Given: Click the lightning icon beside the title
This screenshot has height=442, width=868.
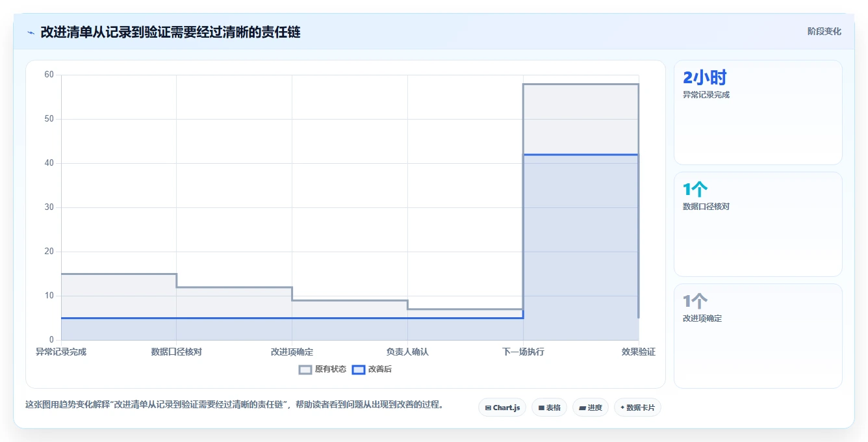Looking at the screenshot, I should [x=31, y=32].
